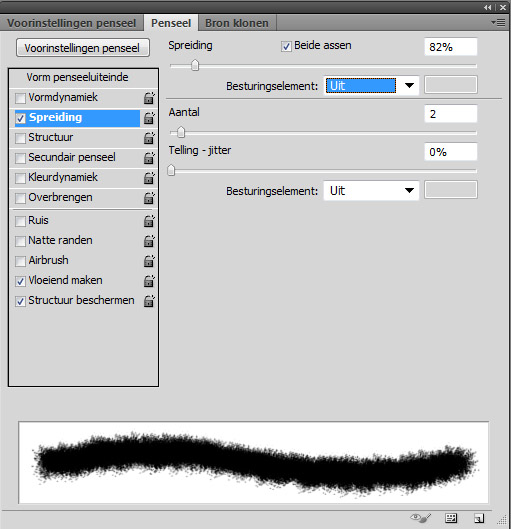Click the Spreiding slider handle
This screenshot has height=529, width=511.
pyautogui.click(x=195, y=65)
